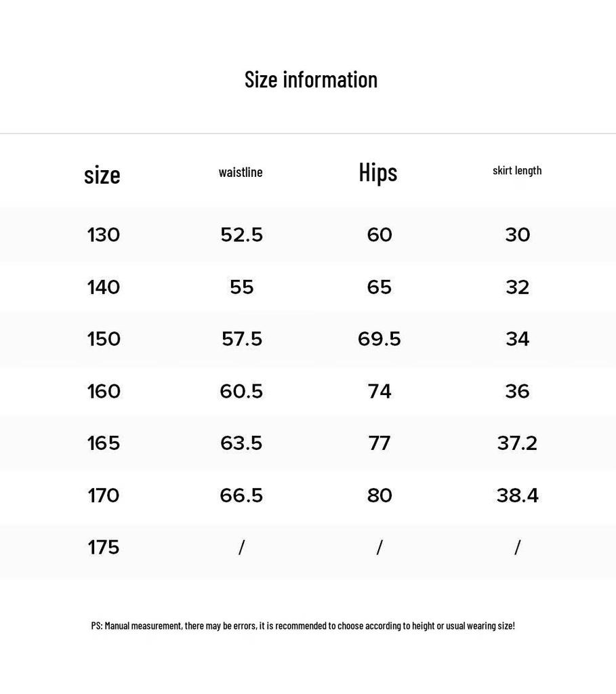Click skirt length value 36
This screenshot has width=616, height=694.
(517, 391)
